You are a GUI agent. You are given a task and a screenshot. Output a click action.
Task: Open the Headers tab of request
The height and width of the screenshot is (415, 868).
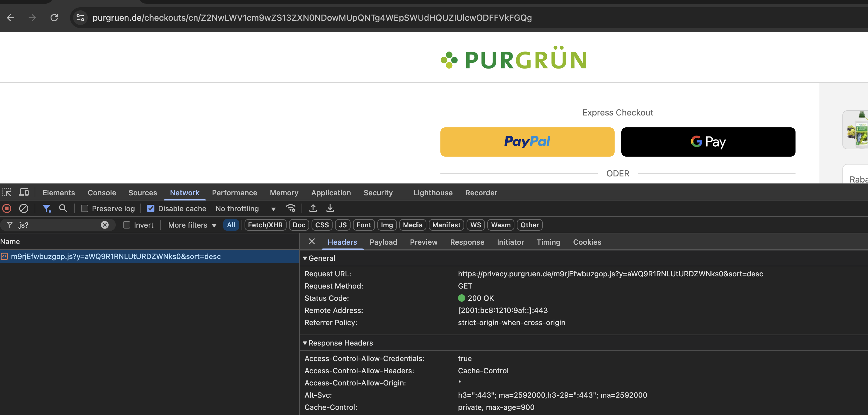coord(342,242)
